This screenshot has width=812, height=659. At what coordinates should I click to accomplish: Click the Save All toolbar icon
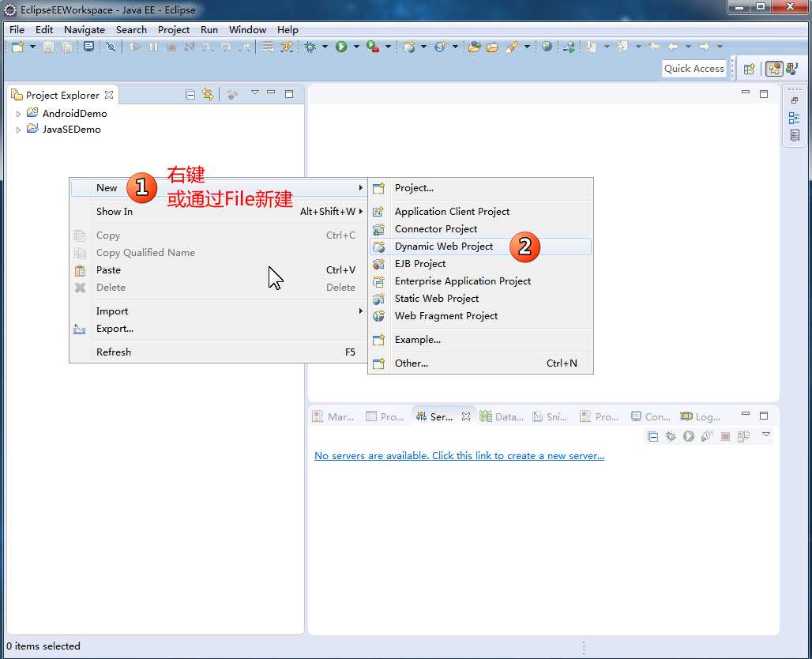tap(67, 47)
